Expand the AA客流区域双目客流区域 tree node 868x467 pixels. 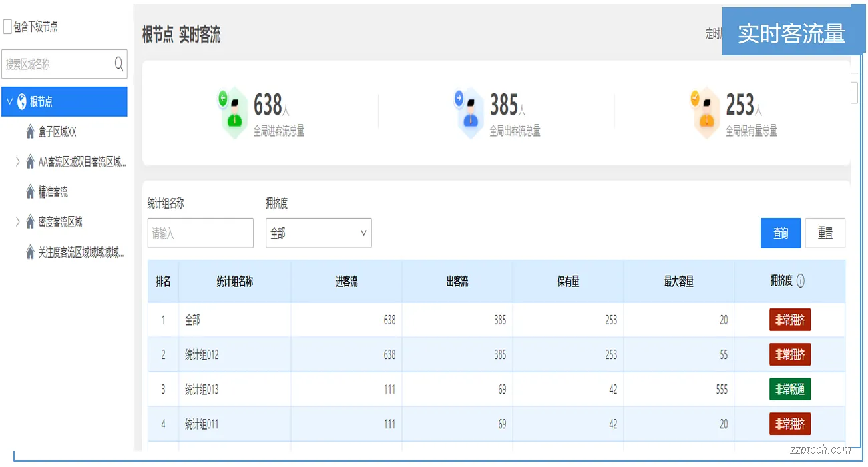coord(17,162)
